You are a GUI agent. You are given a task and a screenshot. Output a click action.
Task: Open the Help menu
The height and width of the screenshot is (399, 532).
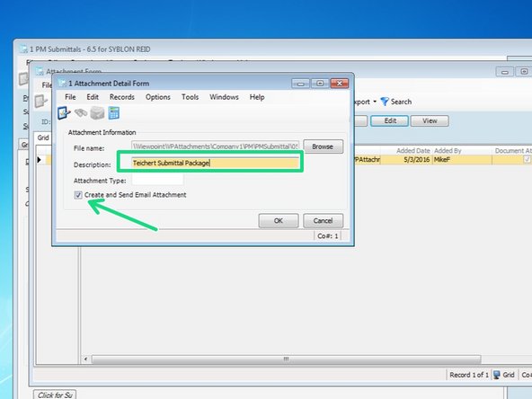click(x=257, y=97)
